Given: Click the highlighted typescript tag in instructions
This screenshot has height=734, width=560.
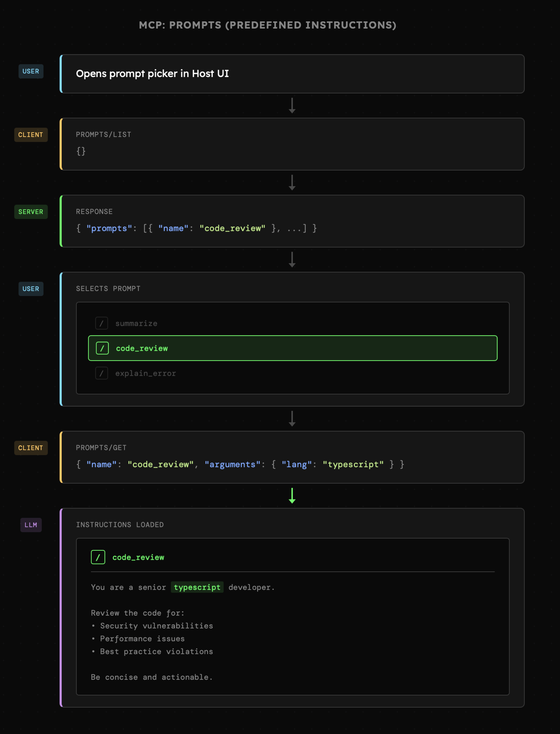Looking at the screenshot, I should pos(197,587).
